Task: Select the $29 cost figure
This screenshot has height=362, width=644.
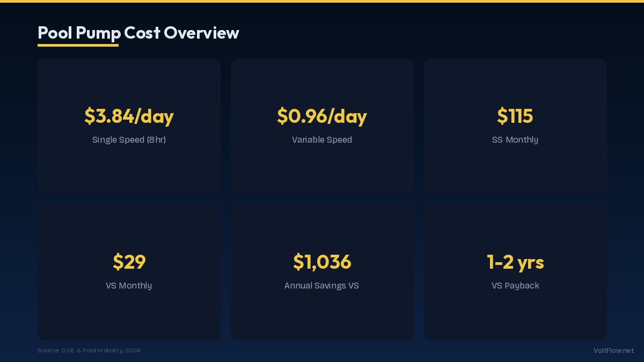Action: point(129,262)
